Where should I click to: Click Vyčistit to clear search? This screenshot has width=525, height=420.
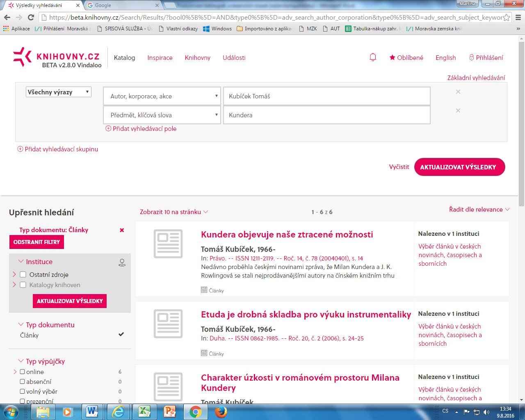click(399, 167)
